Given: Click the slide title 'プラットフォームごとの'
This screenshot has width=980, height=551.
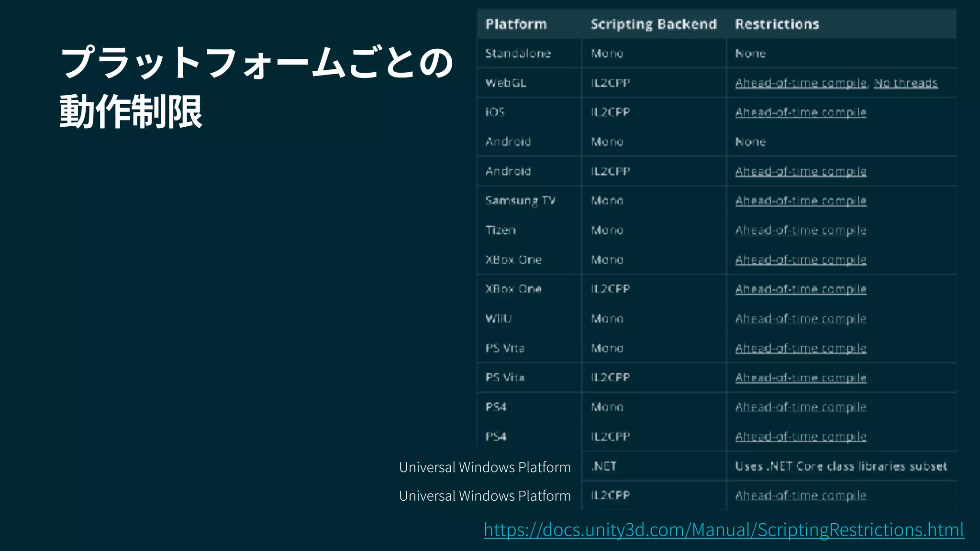Looking at the screenshot, I should point(257,62).
